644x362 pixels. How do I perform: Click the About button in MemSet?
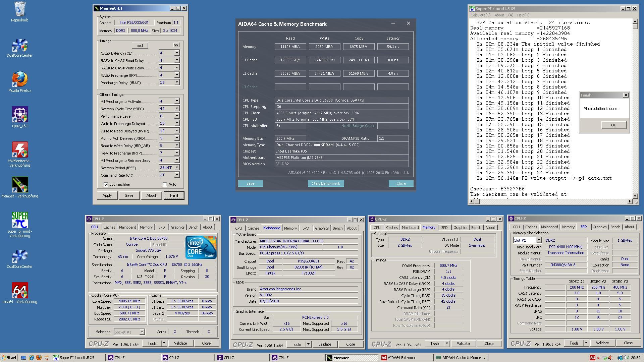(x=151, y=195)
